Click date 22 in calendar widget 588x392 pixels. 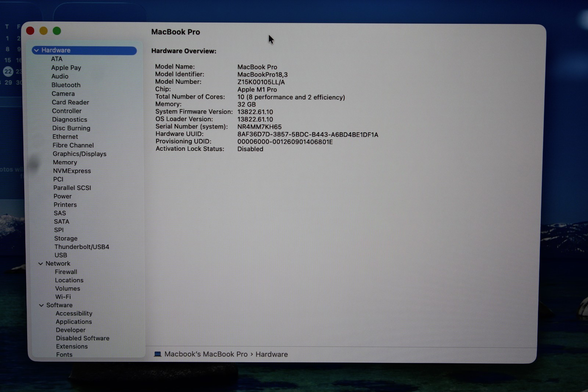[8, 71]
